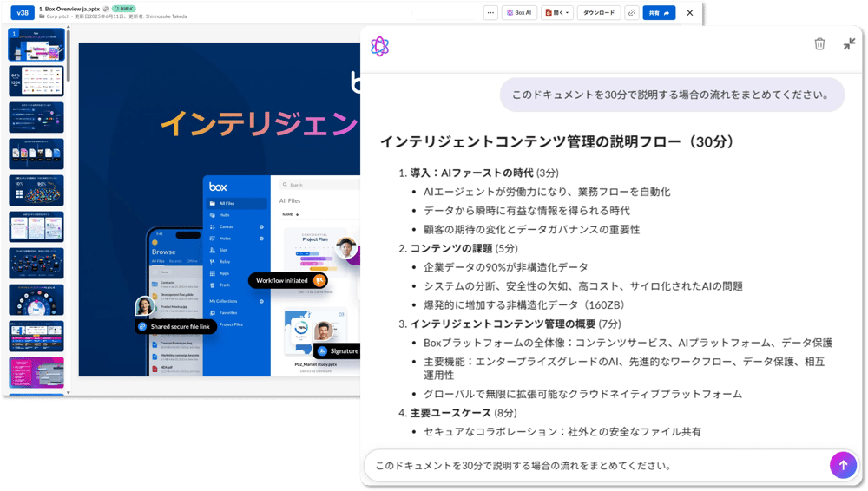The height and width of the screenshot is (491, 868).
Task: Click the link icon beside the file name
Action: [106, 9]
